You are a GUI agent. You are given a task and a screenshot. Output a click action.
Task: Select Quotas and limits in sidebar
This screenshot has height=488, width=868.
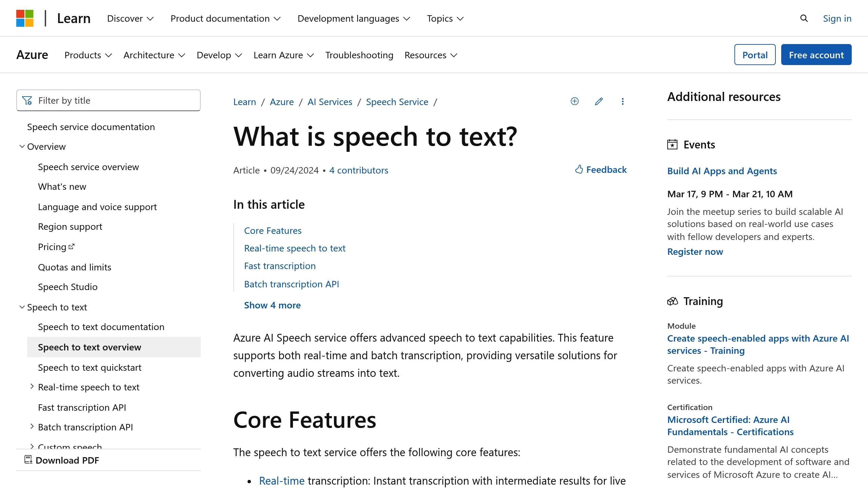75,267
